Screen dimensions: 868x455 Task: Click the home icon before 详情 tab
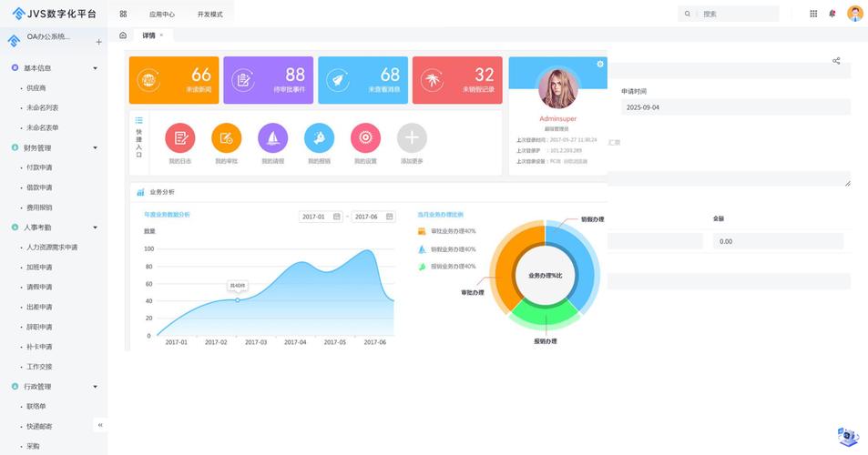click(x=123, y=35)
